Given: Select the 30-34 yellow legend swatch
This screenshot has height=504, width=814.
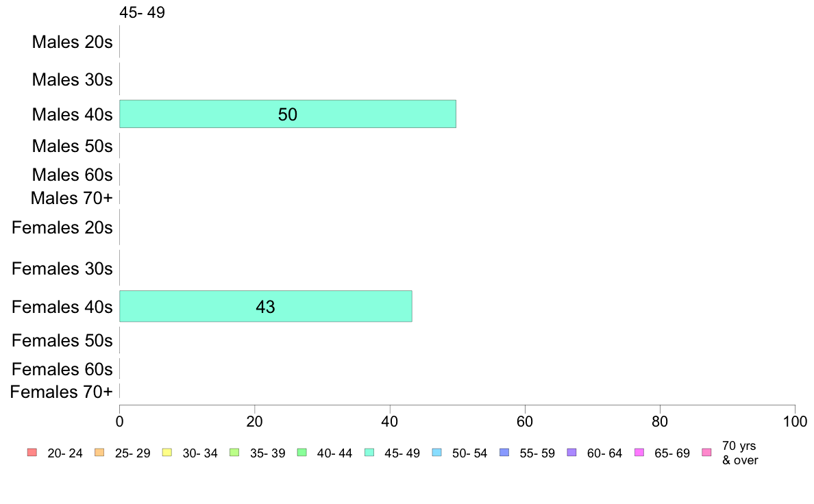Looking at the screenshot, I should coord(167,453).
